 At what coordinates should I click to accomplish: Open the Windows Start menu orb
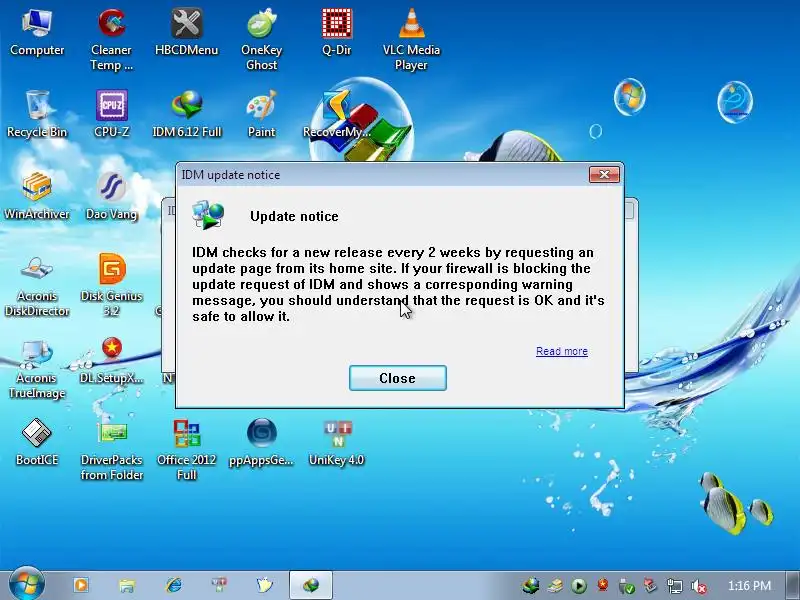coord(27,584)
